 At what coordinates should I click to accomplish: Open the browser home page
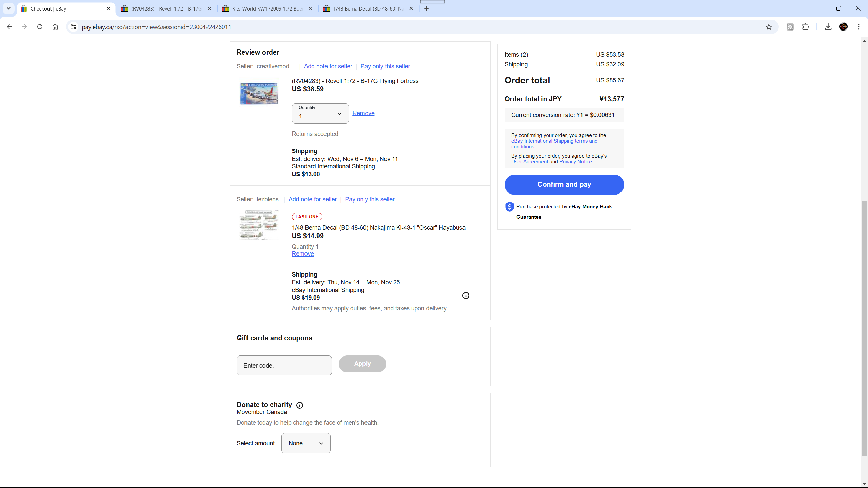(55, 27)
